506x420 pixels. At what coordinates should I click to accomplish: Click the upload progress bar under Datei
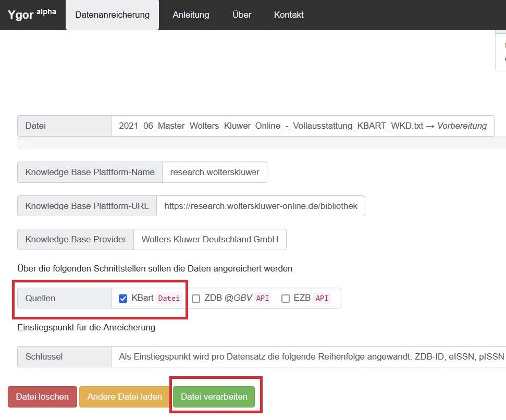[x=261, y=143]
